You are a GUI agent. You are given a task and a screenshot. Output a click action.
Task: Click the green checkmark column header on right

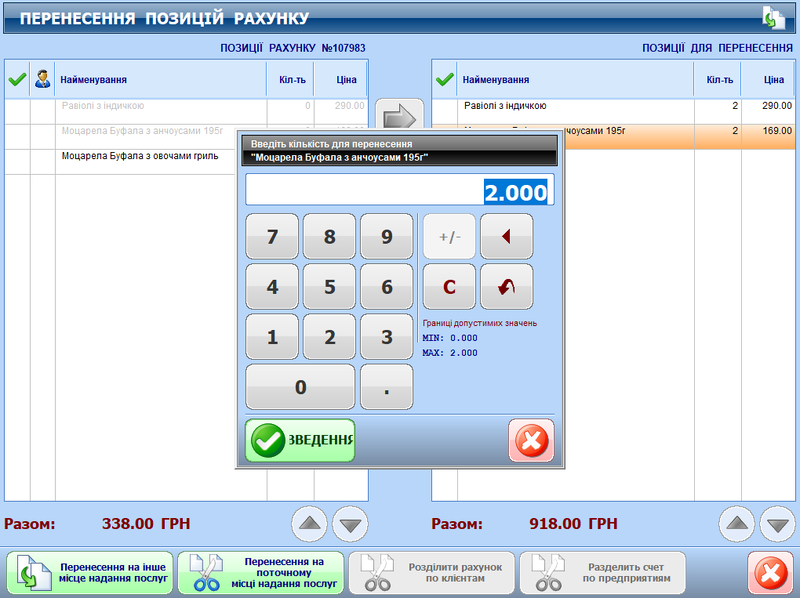pos(445,80)
